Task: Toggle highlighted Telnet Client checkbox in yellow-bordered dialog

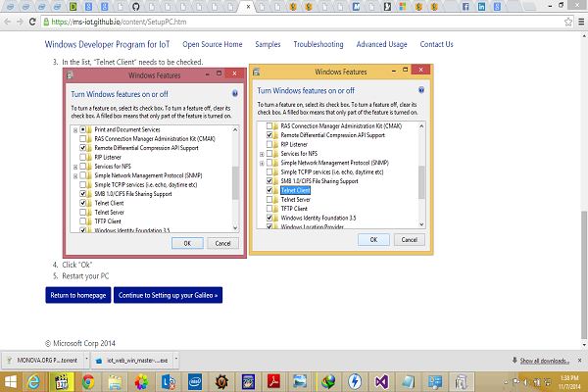Action: click(x=269, y=190)
